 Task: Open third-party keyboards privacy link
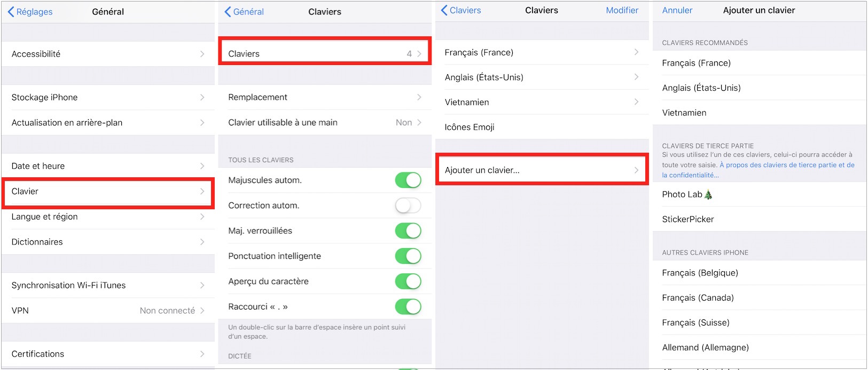tap(758, 170)
